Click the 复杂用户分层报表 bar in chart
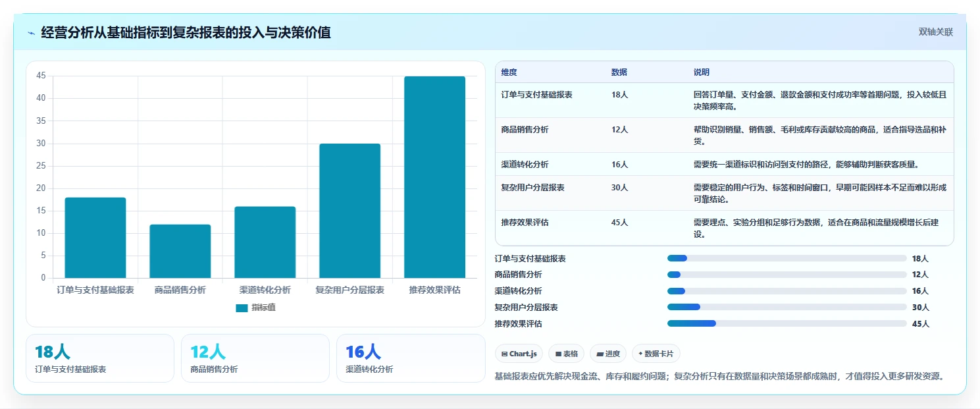This screenshot has height=409, width=980. [350, 211]
